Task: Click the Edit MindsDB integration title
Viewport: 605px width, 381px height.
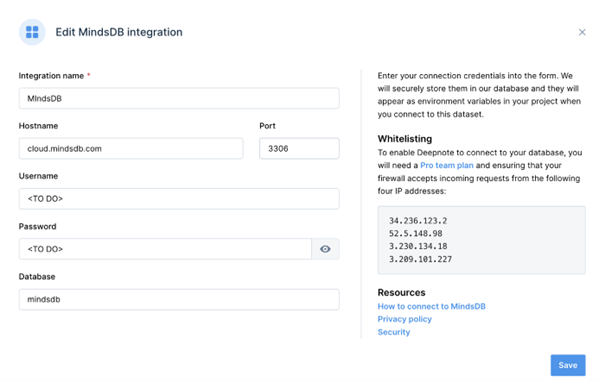Action: point(119,32)
